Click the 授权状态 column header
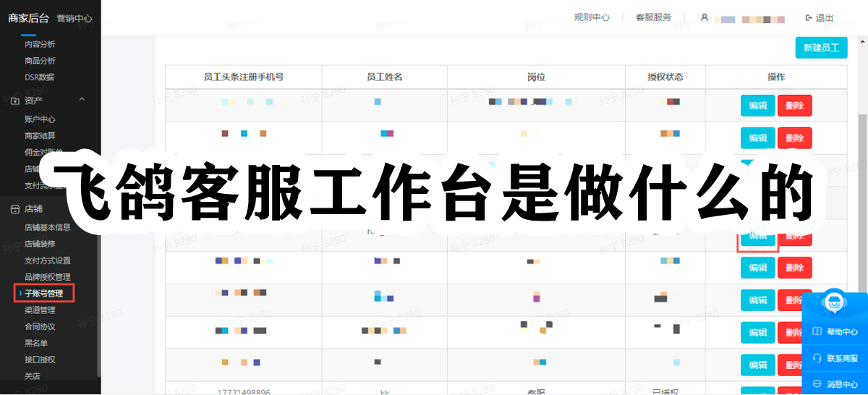 coord(665,77)
